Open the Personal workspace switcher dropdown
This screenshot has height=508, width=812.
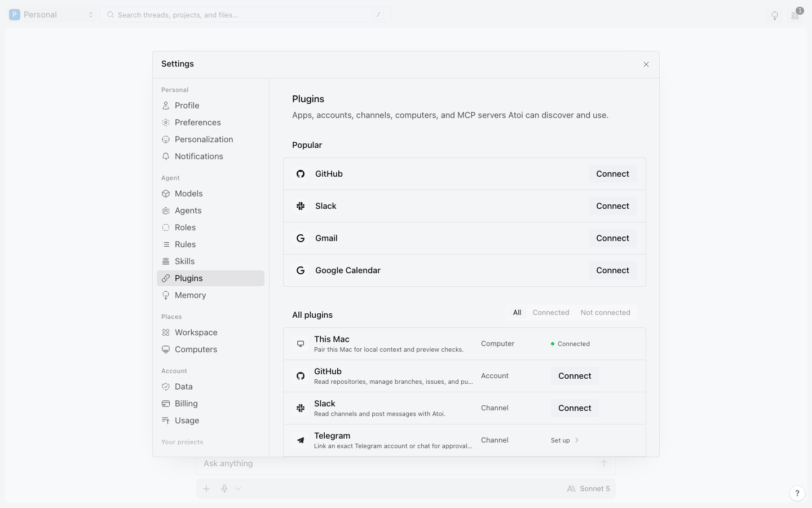51,15
